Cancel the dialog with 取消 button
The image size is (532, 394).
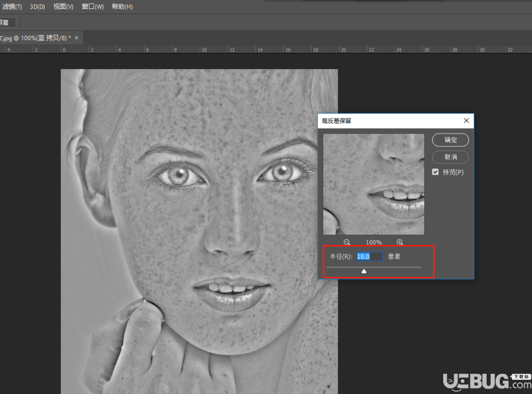coord(450,157)
